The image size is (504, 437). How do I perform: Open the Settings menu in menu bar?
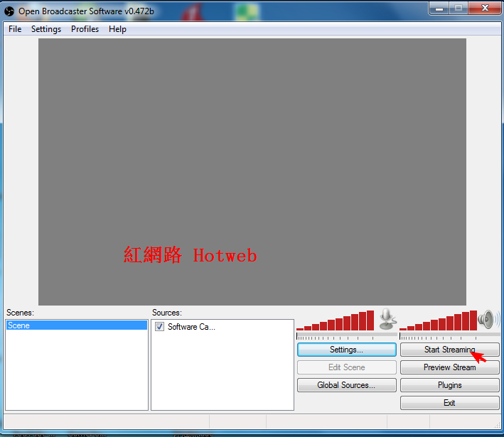click(46, 29)
